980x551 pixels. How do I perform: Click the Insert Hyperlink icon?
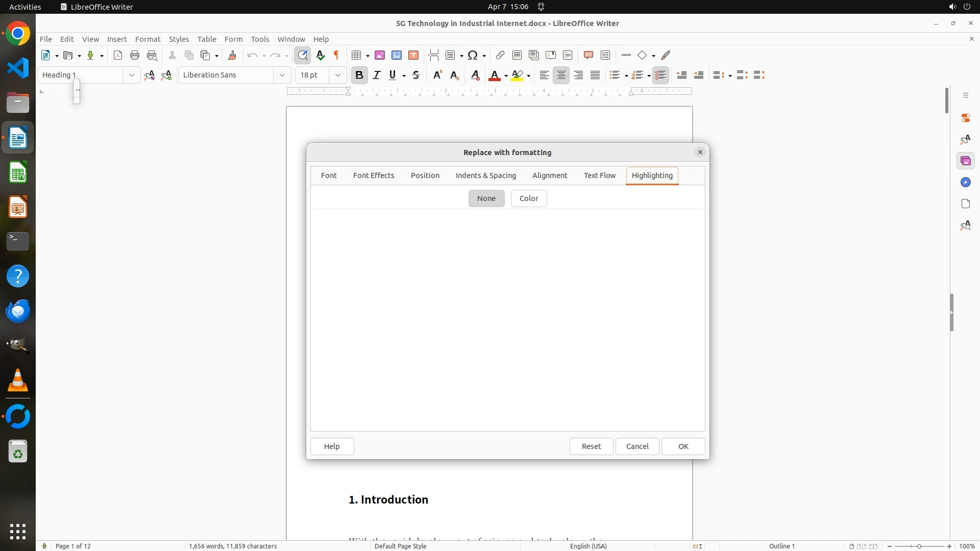(x=500, y=55)
